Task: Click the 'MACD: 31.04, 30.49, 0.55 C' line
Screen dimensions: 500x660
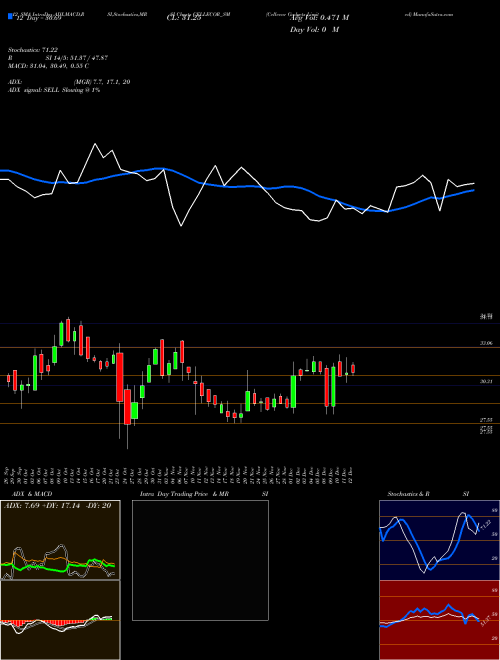Action: 48,66
